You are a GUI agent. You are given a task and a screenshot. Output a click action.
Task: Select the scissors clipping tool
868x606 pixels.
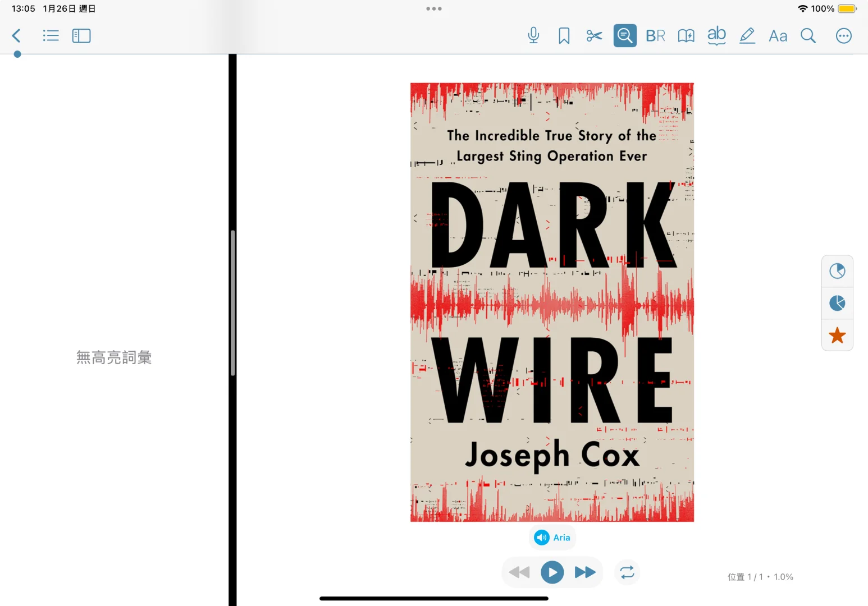pos(594,36)
